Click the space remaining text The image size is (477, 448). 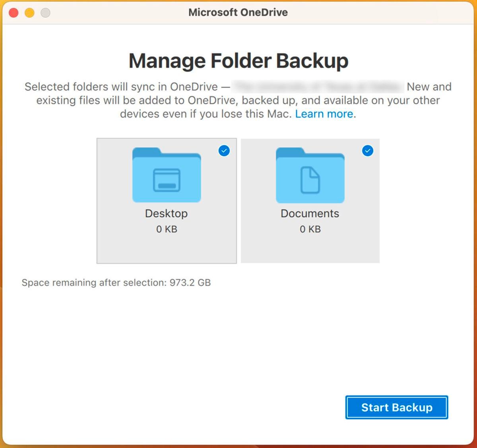pos(117,282)
